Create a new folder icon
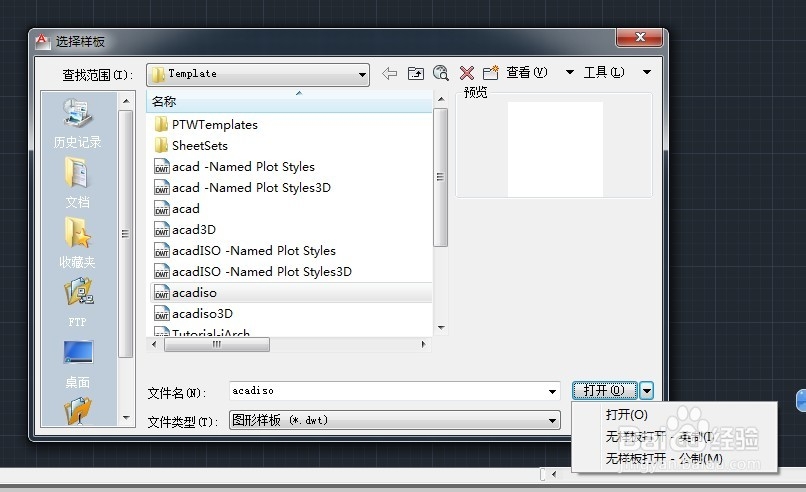806x492 pixels. 490,73
